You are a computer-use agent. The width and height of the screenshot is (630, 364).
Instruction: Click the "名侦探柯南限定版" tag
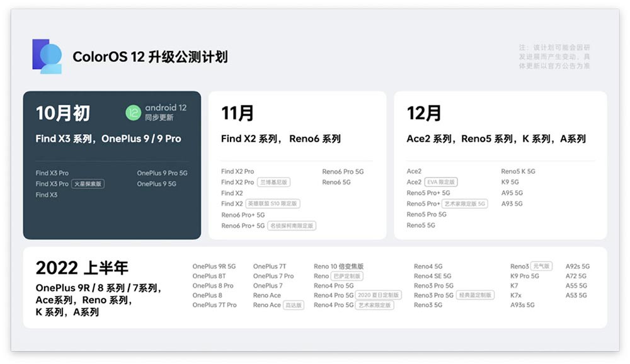[x=292, y=226]
